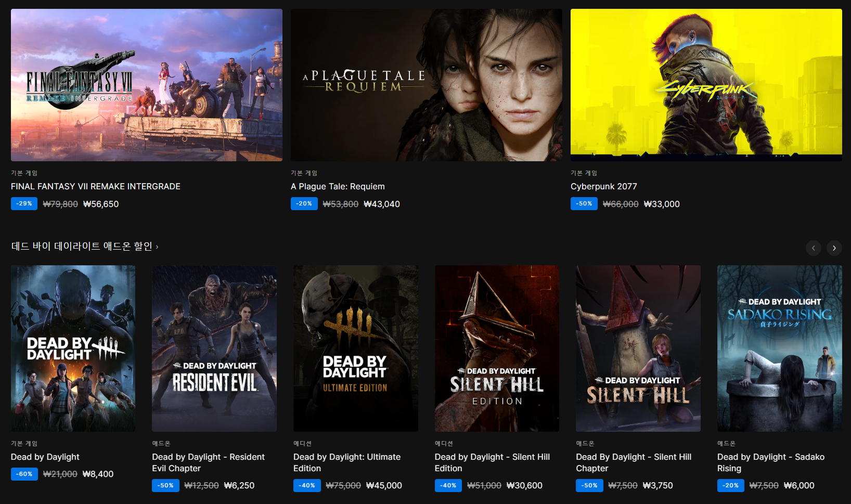The image size is (851, 504).
Task: Click the -20% badge under Plague Tale
Action: (304, 204)
